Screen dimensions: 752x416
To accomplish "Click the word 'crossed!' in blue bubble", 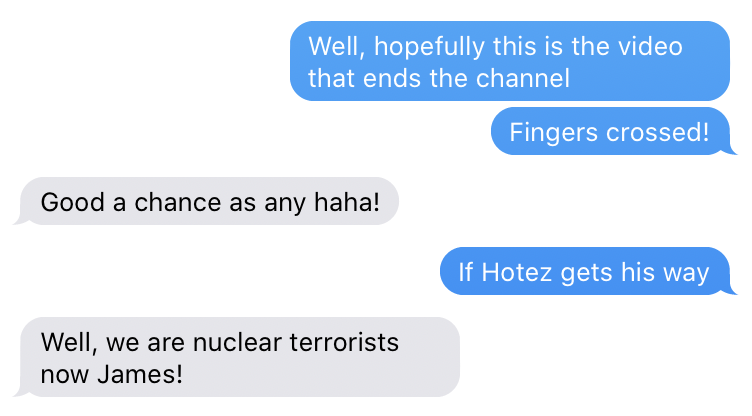I will pos(658,132).
